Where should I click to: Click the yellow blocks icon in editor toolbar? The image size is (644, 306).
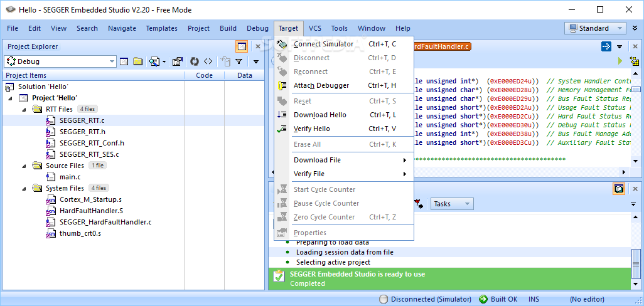point(635,61)
